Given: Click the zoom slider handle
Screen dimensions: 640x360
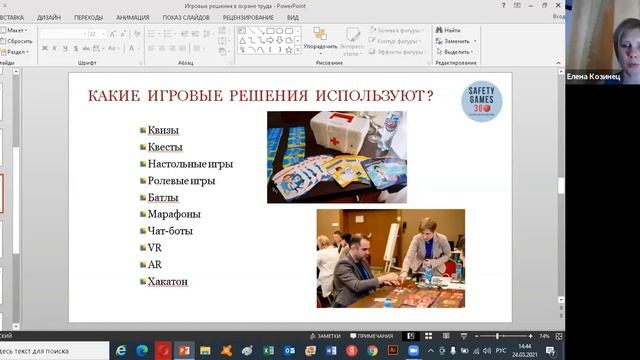Looking at the screenshot, I should pos(497,336).
